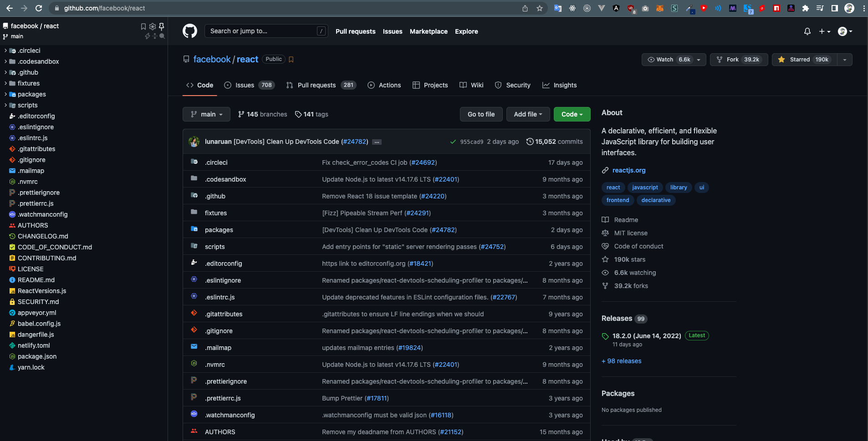The height and width of the screenshot is (441, 868).
Task: Open the Chrome media control icon
Action: tap(820, 8)
